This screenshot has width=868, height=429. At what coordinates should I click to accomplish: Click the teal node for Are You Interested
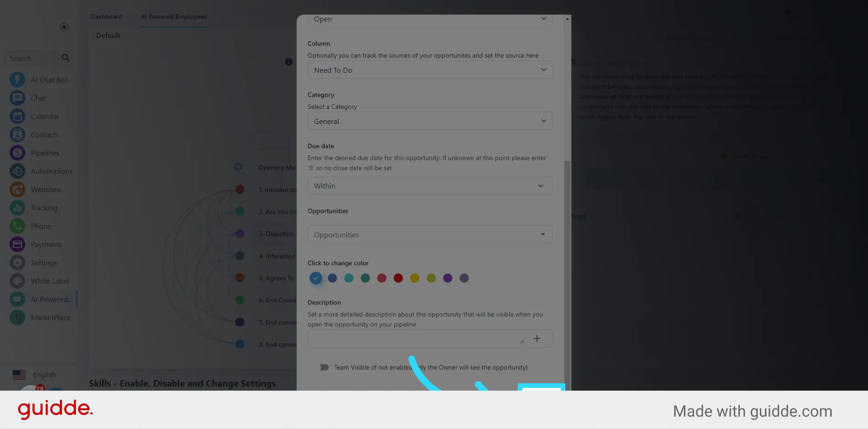[x=240, y=211]
